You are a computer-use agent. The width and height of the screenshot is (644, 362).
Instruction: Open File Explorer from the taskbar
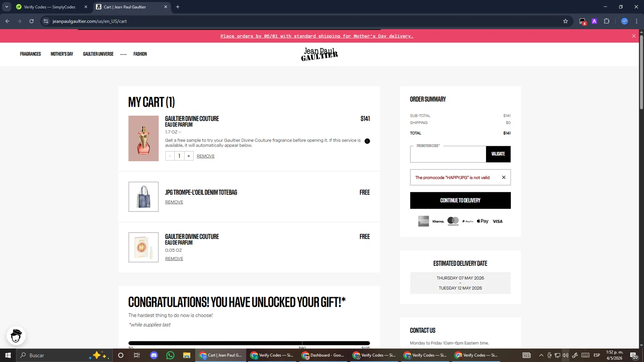[187, 355]
